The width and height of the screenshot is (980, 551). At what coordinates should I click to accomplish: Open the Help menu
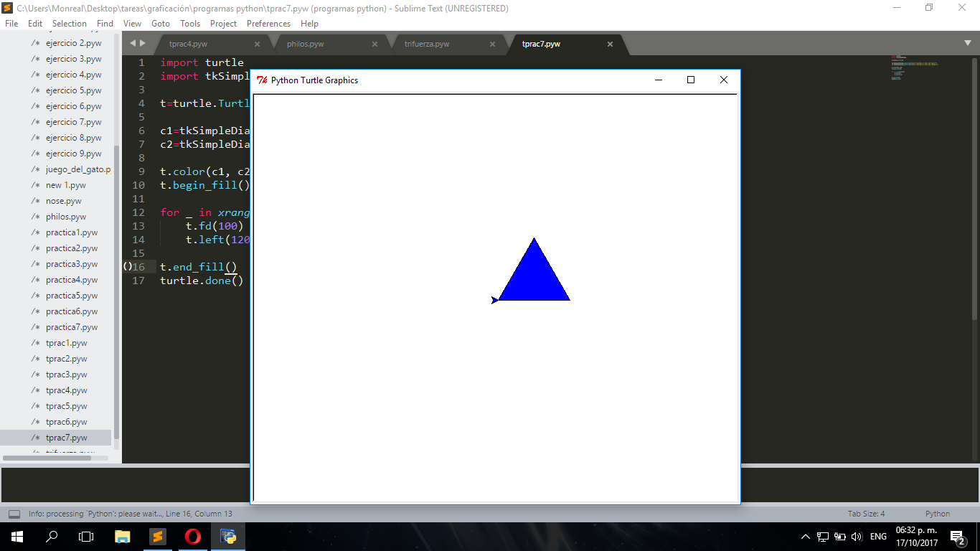(x=309, y=23)
